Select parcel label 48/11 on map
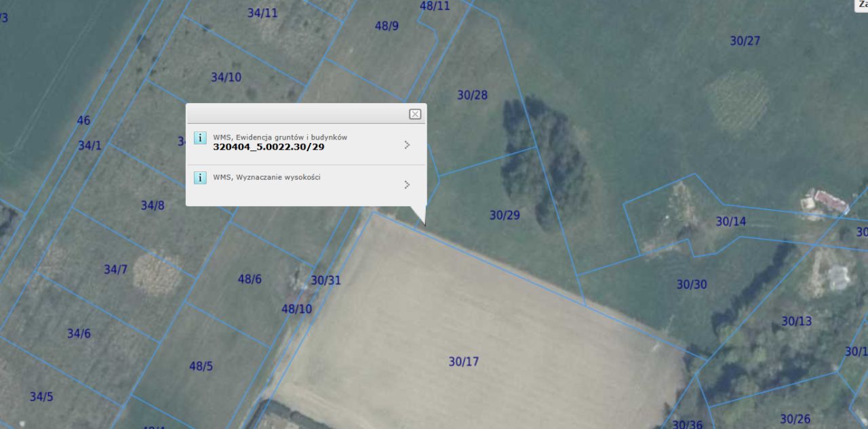The image size is (868, 429). [x=435, y=5]
